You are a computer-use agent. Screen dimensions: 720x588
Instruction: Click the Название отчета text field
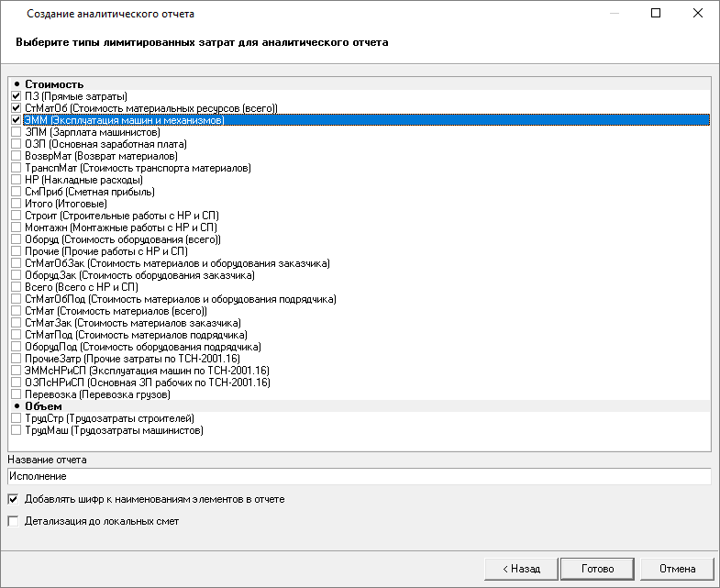[x=359, y=476]
